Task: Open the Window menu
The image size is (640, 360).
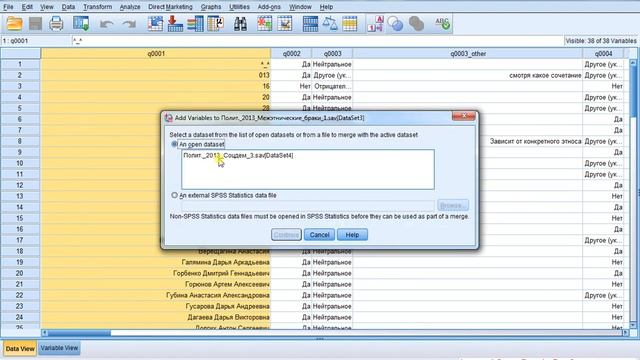Action: [x=300, y=7]
